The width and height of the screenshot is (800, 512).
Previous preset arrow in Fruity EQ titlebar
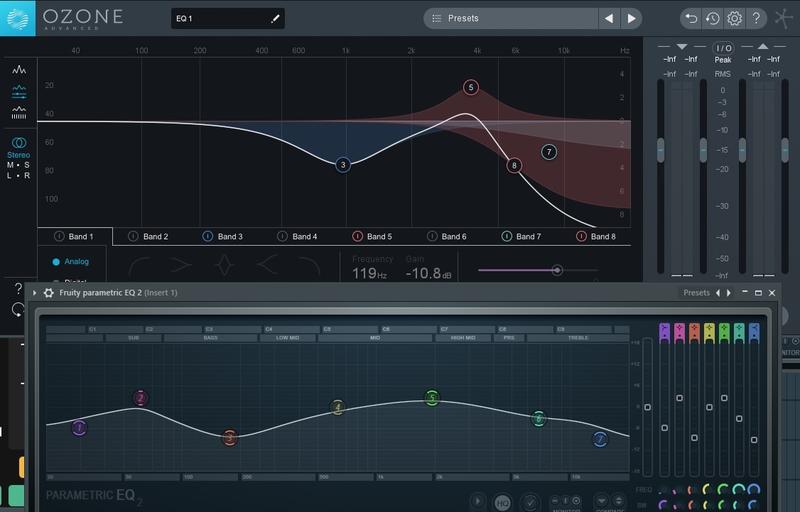pyautogui.click(x=718, y=293)
